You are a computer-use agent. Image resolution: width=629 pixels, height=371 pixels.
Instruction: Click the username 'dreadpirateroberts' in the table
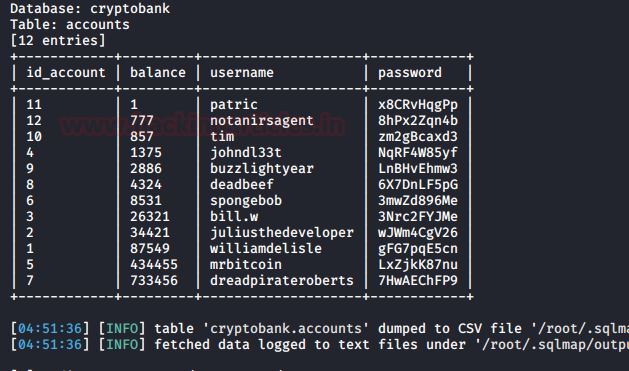click(x=282, y=280)
